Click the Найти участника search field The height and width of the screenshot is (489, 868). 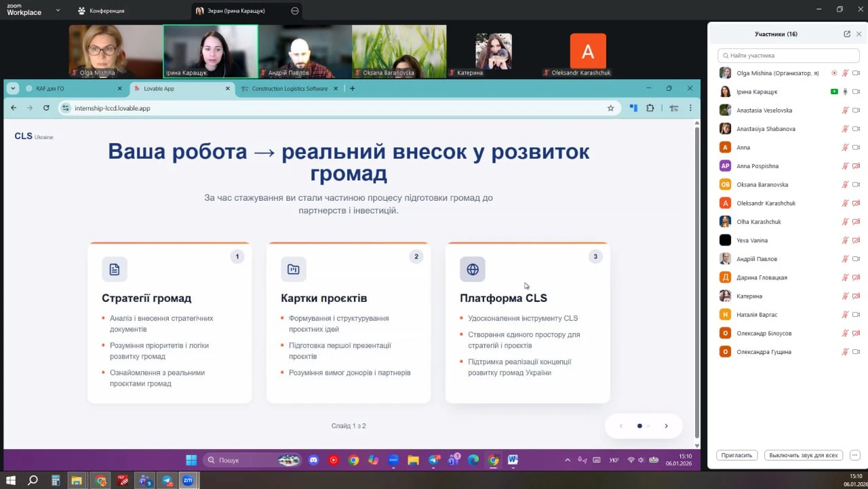(788, 56)
